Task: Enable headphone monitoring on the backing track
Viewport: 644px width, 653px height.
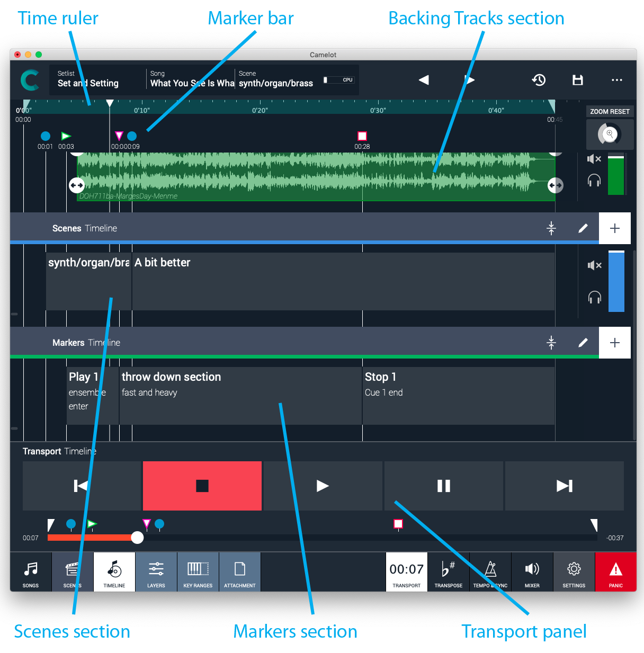Action: 594,181
